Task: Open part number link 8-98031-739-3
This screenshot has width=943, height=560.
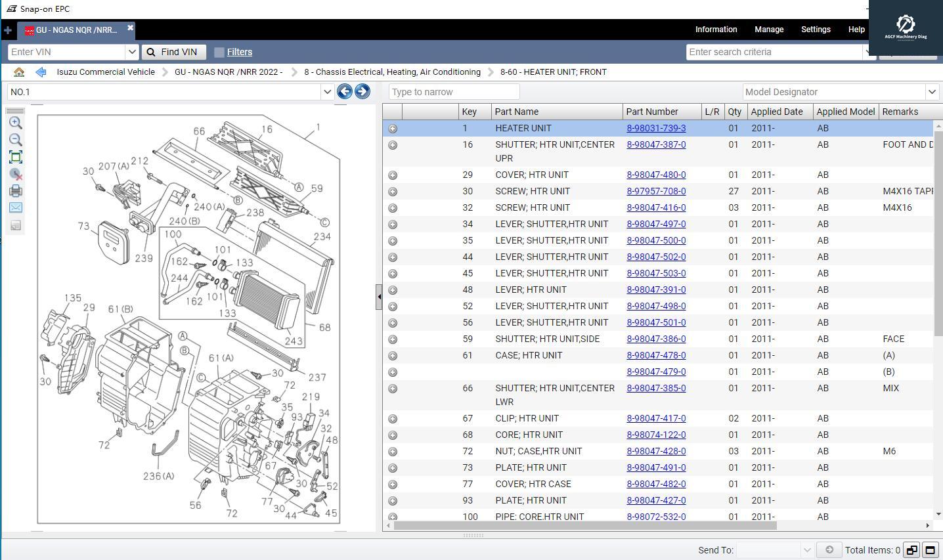Action: (655, 128)
